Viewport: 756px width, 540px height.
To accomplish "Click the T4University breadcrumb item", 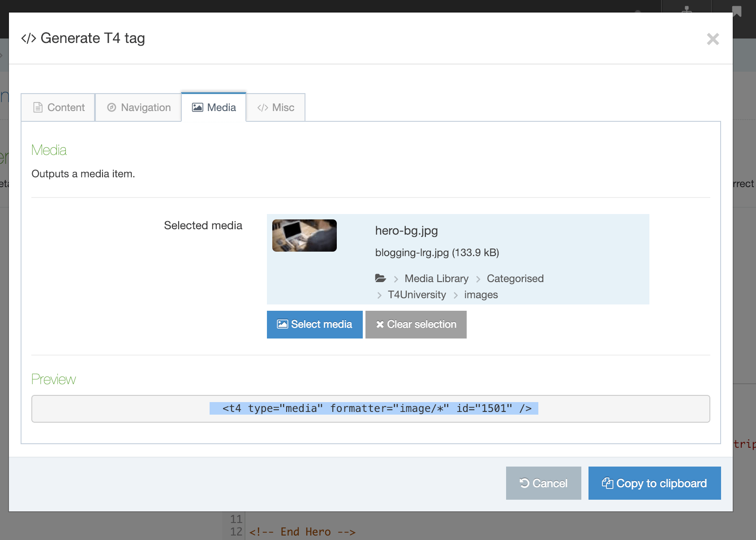I will tap(417, 295).
